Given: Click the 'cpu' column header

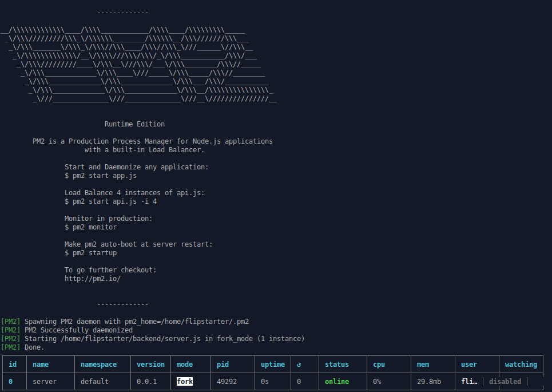Looking at the screenshot, I should (x=379, y=365).
